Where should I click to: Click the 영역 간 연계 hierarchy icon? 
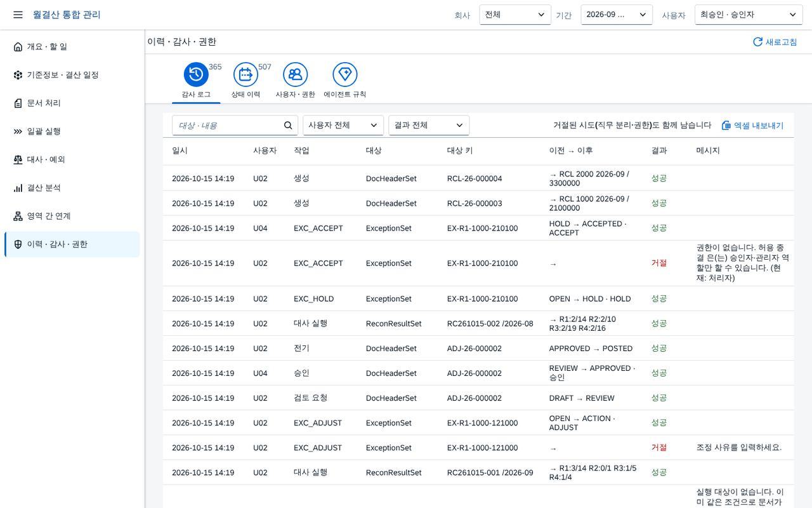point(18,217)
